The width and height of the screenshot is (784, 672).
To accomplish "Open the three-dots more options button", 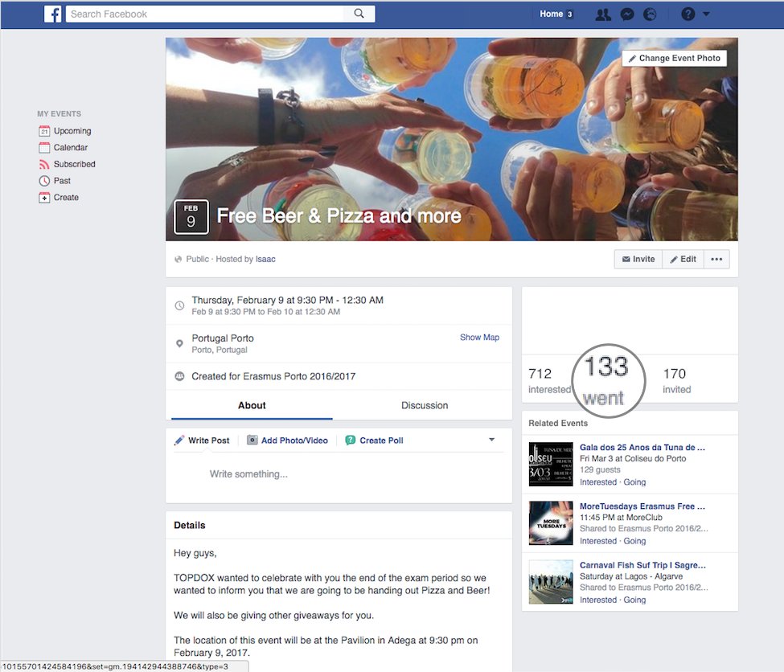I will click(716, 259).
